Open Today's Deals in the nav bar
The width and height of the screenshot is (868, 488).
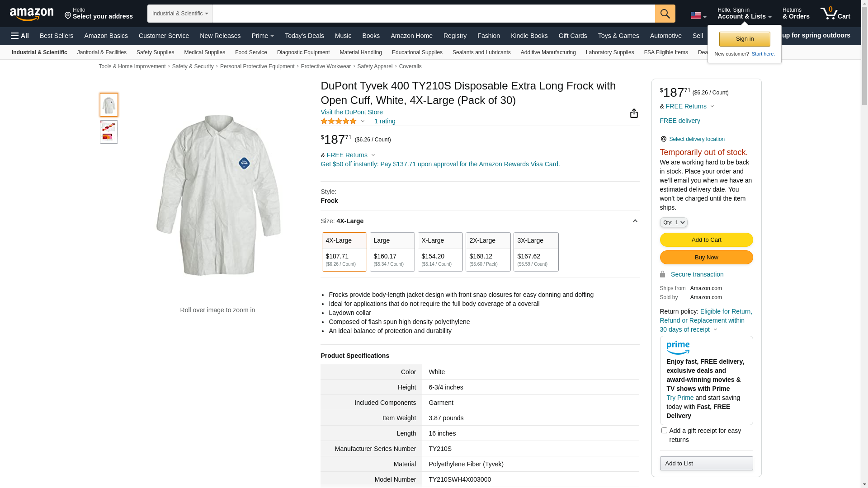pos(304,36)
